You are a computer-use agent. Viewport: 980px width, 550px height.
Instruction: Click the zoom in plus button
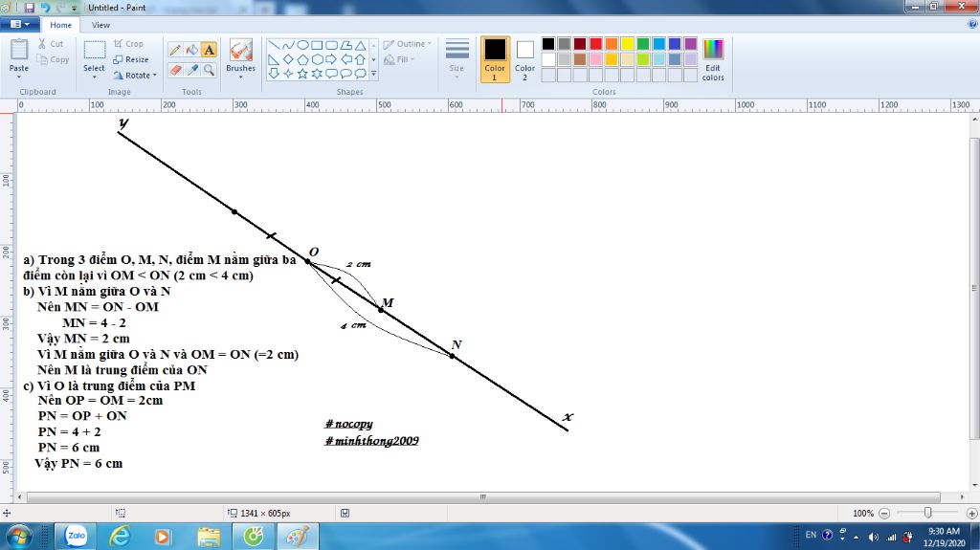[x=972, y=513]
